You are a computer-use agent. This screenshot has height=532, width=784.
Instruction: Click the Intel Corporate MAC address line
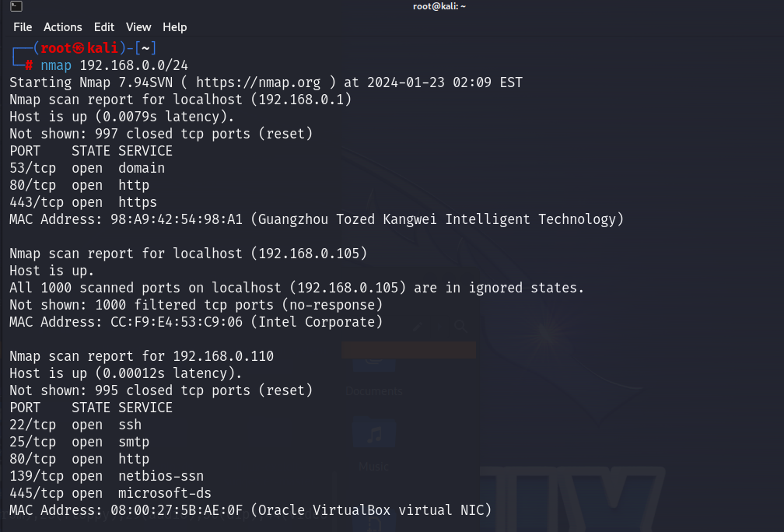[x=195, y=322]
